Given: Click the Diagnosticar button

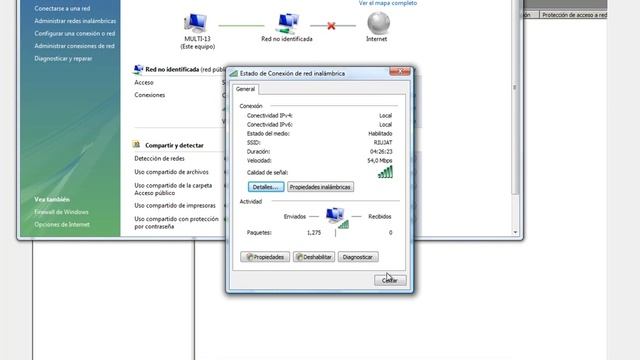Looking at the screenshot, I should click(358, 257).
